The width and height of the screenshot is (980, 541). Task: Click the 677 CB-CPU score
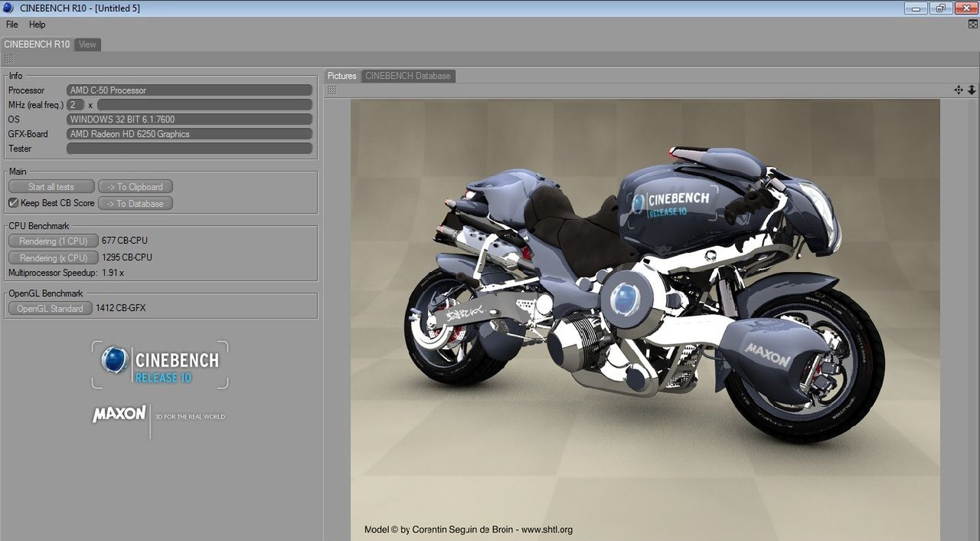point(125,241)
